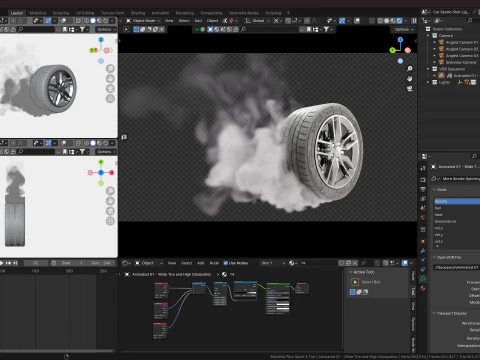Expand the Lights collection in outliner
Image resolution: width=480 pixels, height=360 pixels.
click(428, 82)
